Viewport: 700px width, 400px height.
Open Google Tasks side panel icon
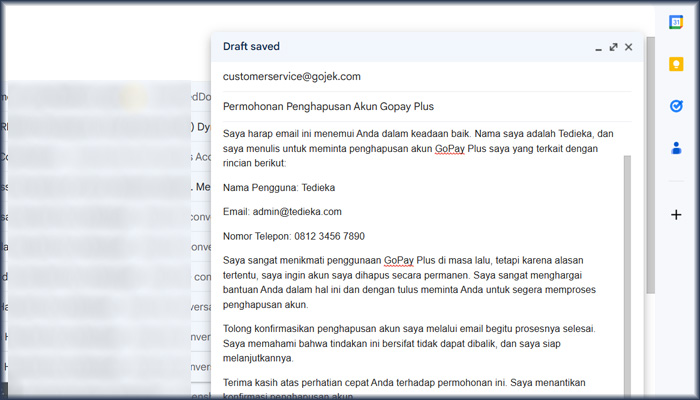click(676, 106)
